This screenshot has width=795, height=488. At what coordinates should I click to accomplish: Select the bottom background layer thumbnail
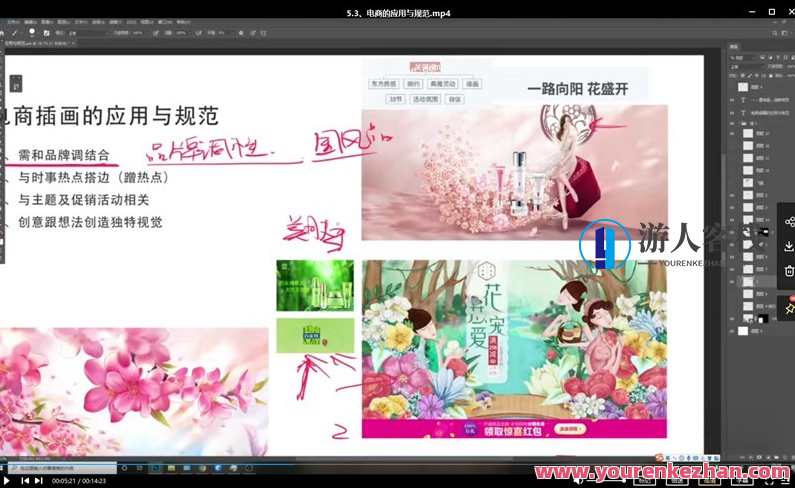point(743,331)
